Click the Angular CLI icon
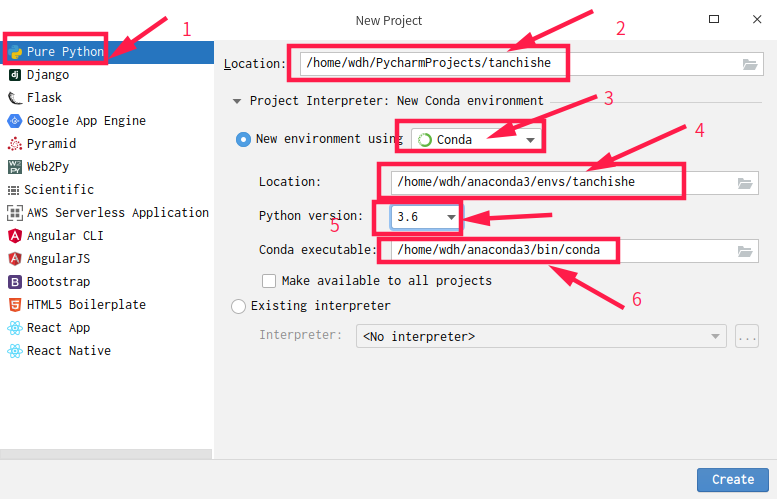 [15, 235]
